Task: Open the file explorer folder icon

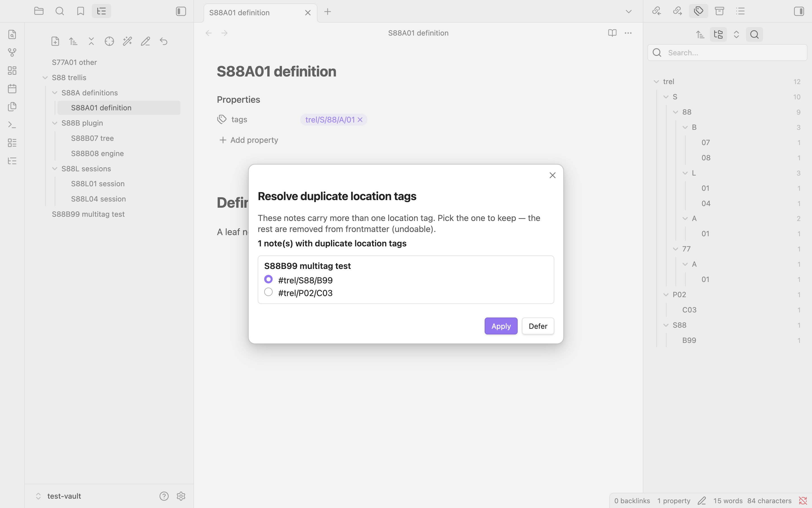Action: 39,11
